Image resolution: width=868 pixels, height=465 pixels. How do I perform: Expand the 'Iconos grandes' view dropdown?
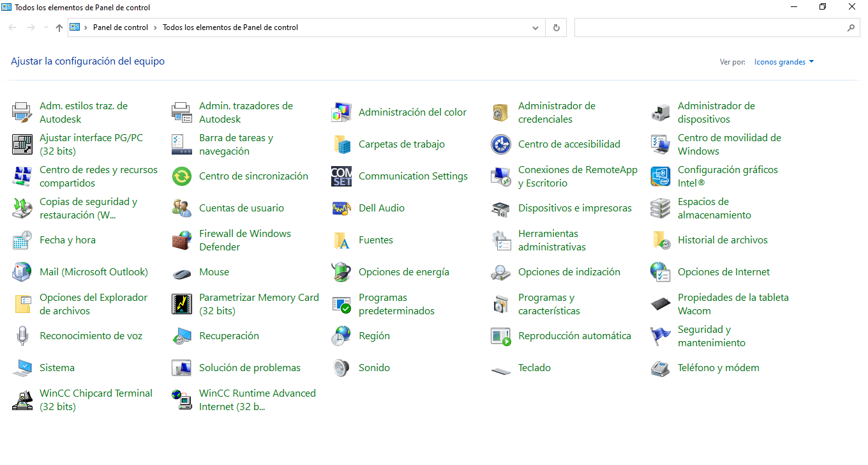point(784,62)
